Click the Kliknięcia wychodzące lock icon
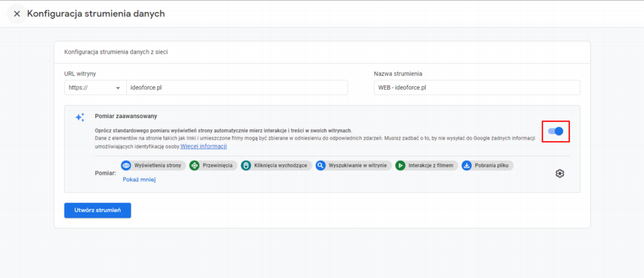The width and height of the screenshot is (644, 278). click(x=246, y=165)
